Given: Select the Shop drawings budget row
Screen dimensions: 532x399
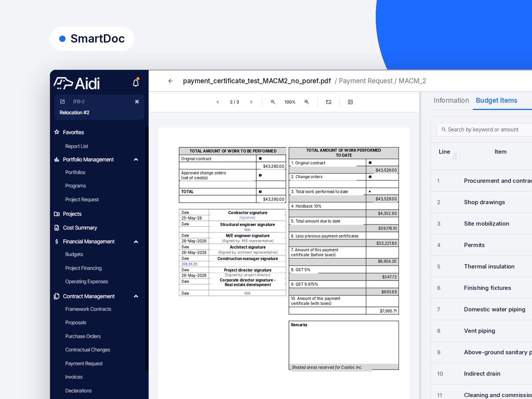Looking at the screenshot, I should coord(481,202).
